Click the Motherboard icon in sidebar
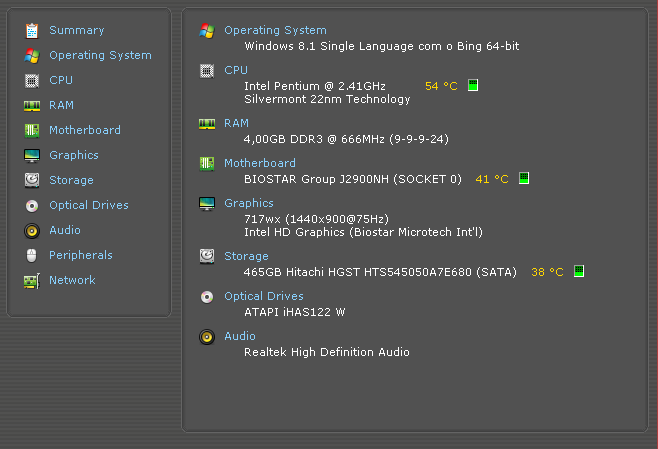Viewport: 658px width, 449px height. point(32,131)
